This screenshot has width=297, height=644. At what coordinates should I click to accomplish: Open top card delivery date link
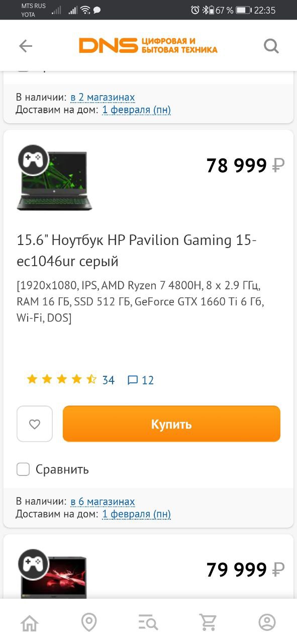pyautogui.click(x=137, y=110)
